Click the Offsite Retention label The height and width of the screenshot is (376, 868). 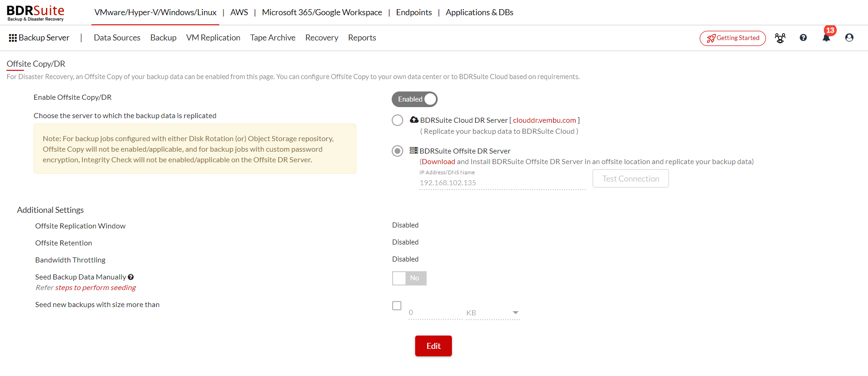coord(63,243)
